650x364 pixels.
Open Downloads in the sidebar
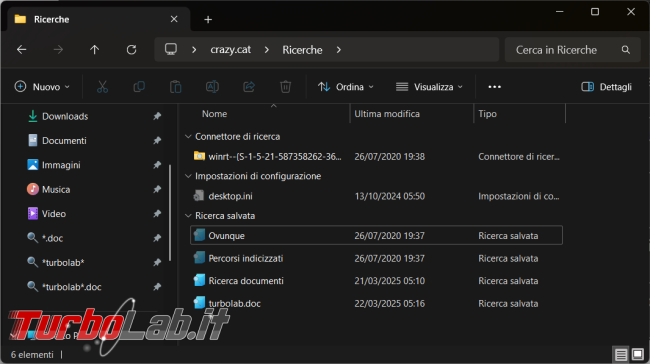click(x=65, y=116)
